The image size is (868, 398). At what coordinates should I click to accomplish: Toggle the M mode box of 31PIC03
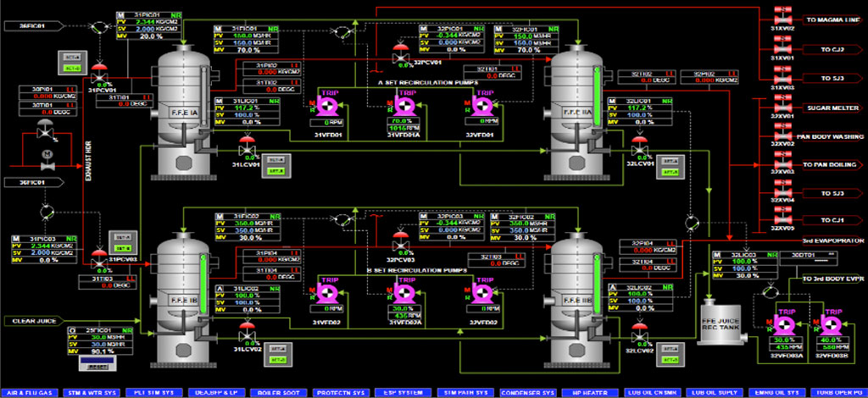pos(16,238)
